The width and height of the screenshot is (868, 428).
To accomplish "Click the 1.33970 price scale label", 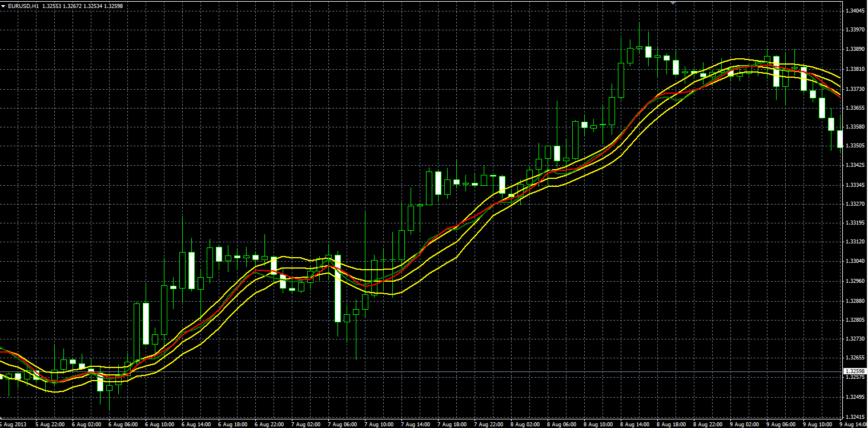I will click(x=855, y=30).
